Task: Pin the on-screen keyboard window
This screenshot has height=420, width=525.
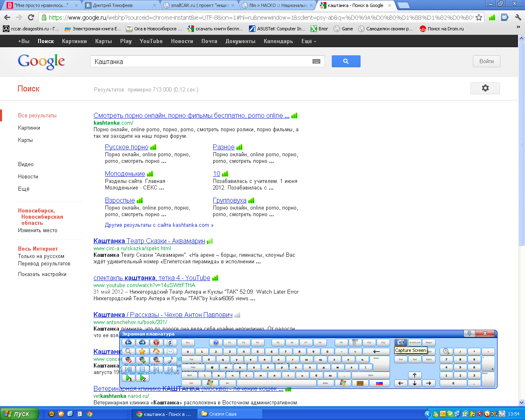Action: [470, 333]
